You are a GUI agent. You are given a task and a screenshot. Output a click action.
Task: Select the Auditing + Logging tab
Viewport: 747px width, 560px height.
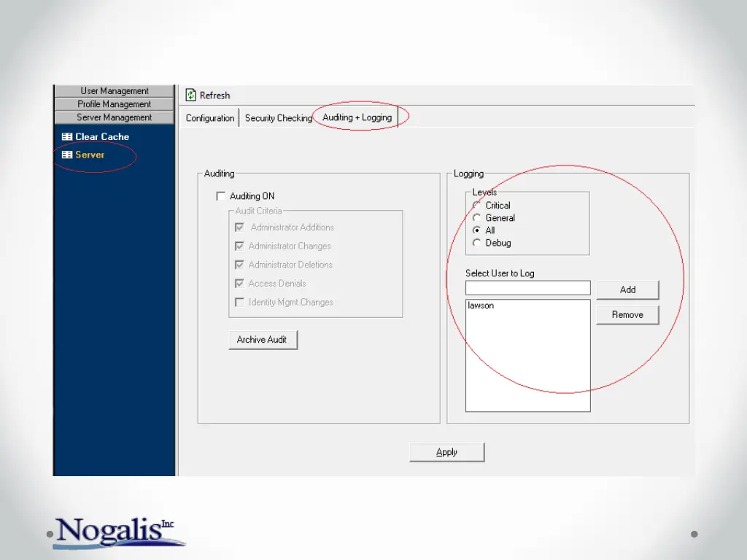coord(357,117)
